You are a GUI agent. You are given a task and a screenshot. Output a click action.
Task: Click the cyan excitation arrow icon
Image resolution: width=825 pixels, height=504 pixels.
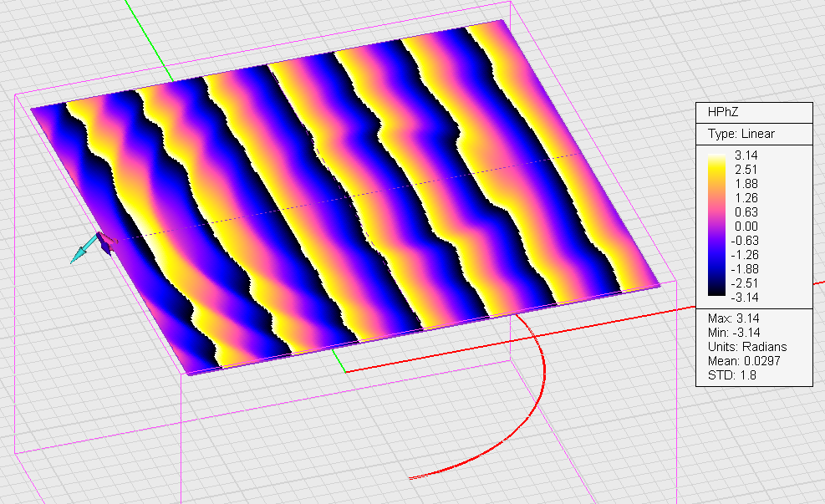tap(84, 249)
